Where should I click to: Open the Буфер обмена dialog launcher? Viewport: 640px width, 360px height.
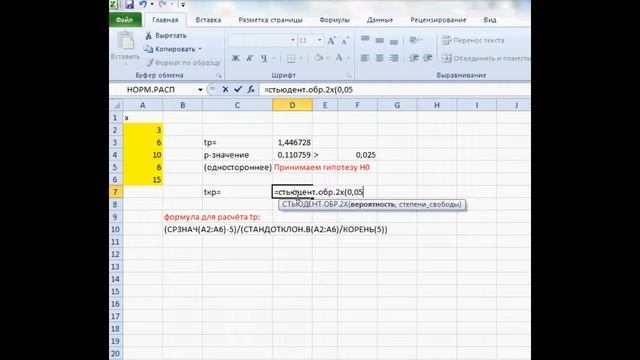(x=219, y=76)
